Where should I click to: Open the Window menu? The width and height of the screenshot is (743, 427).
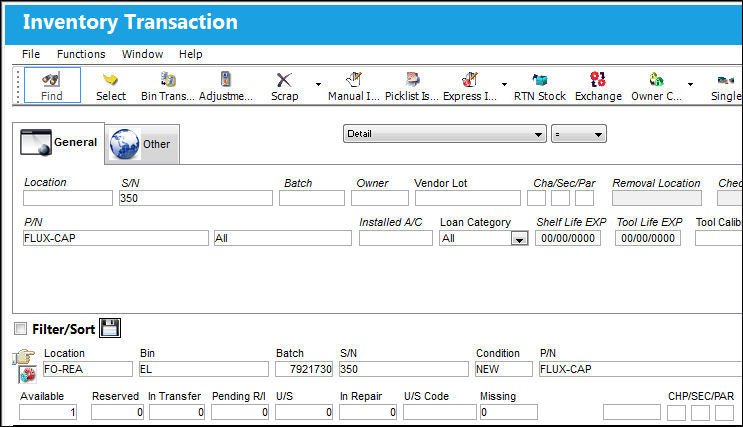(x=142, y=54)
